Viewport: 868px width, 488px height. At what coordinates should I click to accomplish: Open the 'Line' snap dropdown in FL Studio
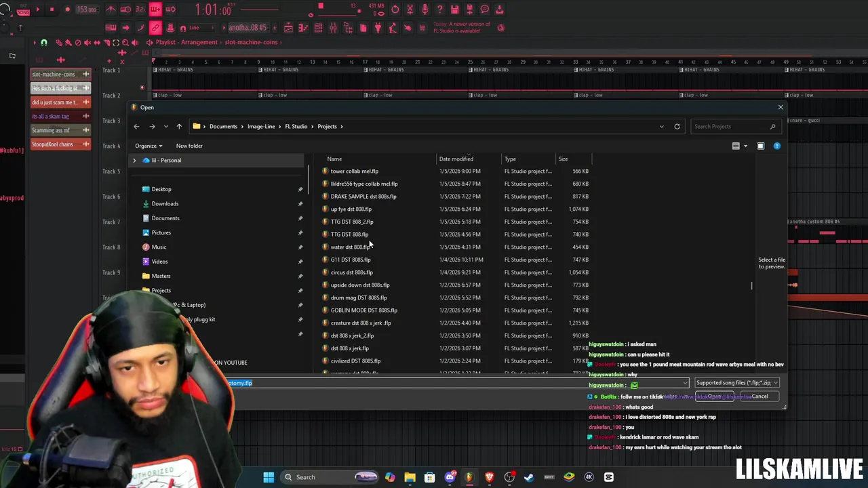(x=201, y=28)
